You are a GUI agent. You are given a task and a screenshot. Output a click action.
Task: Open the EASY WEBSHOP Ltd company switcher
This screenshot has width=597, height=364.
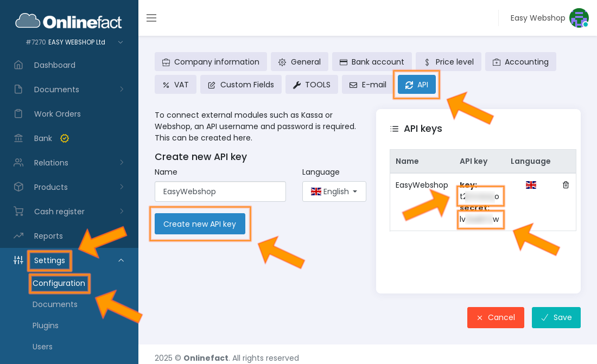click(120, 42)
